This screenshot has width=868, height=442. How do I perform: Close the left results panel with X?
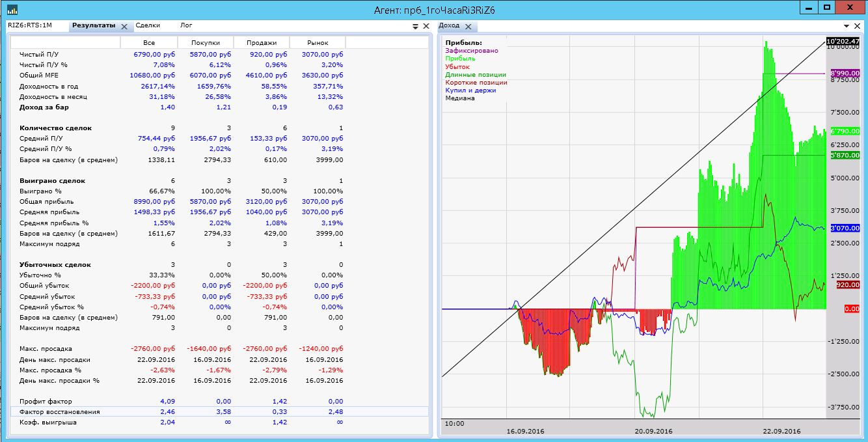[x=426, y=26]
